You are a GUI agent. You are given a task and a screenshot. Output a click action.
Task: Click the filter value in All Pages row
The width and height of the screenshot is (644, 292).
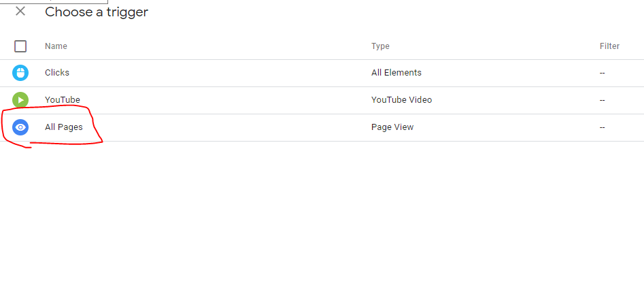coord(602,127)
